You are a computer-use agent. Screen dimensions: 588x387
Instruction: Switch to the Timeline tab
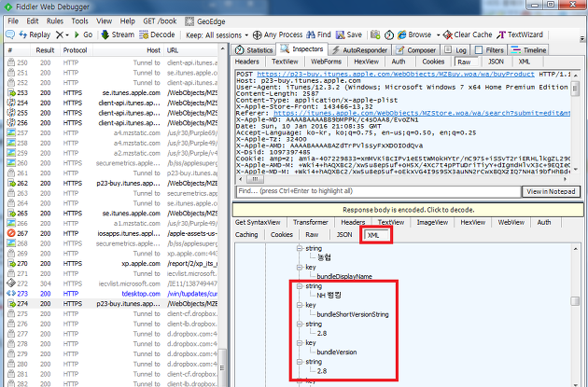tap(529, 49)
